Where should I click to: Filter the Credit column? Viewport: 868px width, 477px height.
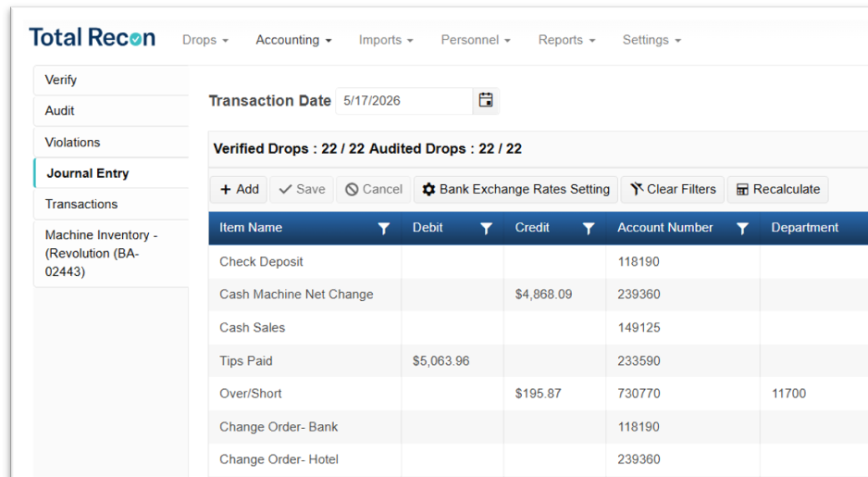(x=589, y=228)
